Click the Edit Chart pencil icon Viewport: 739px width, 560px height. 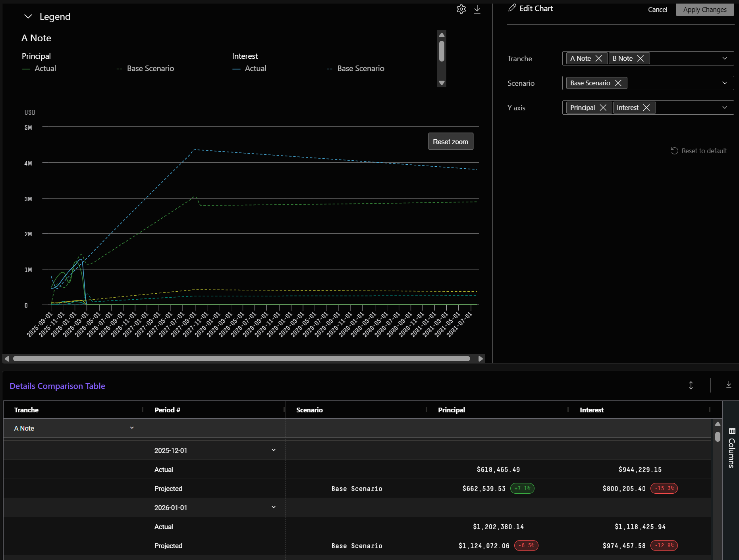pos(512,8)
